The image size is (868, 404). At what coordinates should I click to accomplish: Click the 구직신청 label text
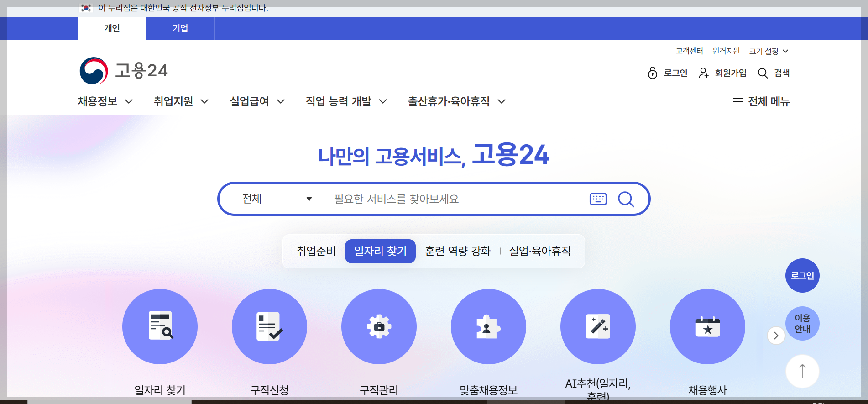coord(269,390)
